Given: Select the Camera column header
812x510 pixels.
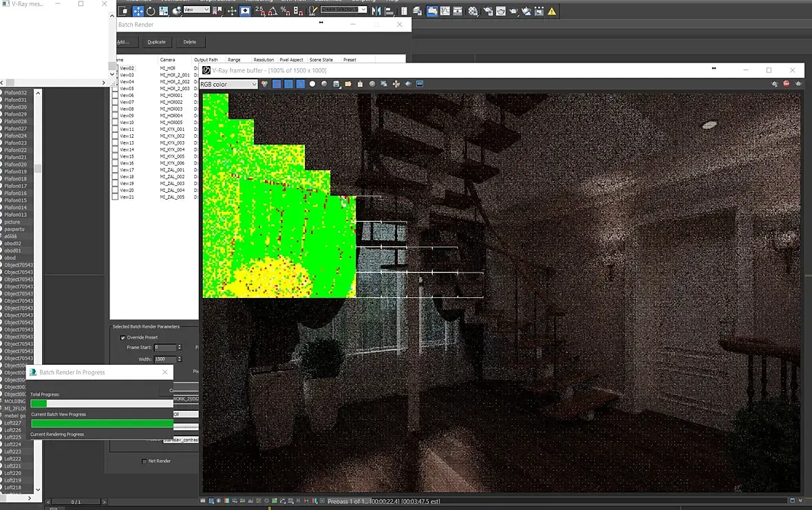Looking at the screenshot, I should click(167, 60).
